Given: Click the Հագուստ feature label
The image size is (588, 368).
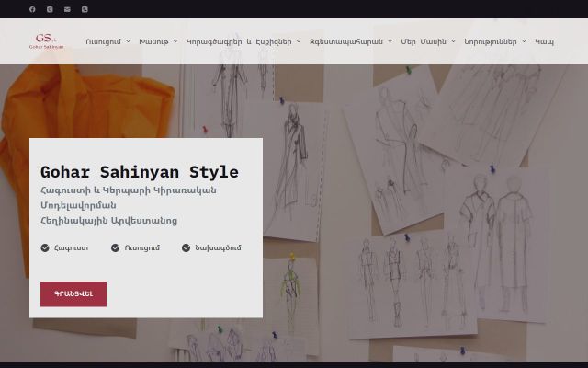Looking at the screenshot, I should tap(72, 247).
